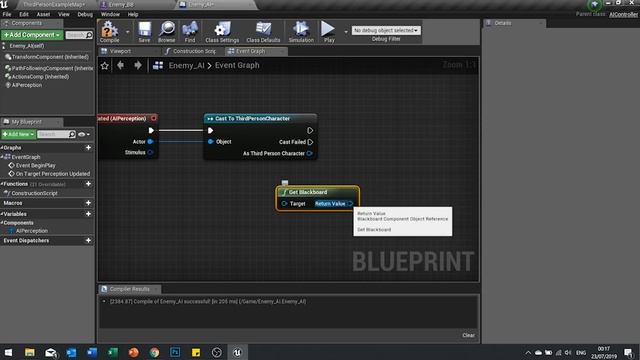
Task: Open the Play options dropdown arrow
Action: pos(346,32)
